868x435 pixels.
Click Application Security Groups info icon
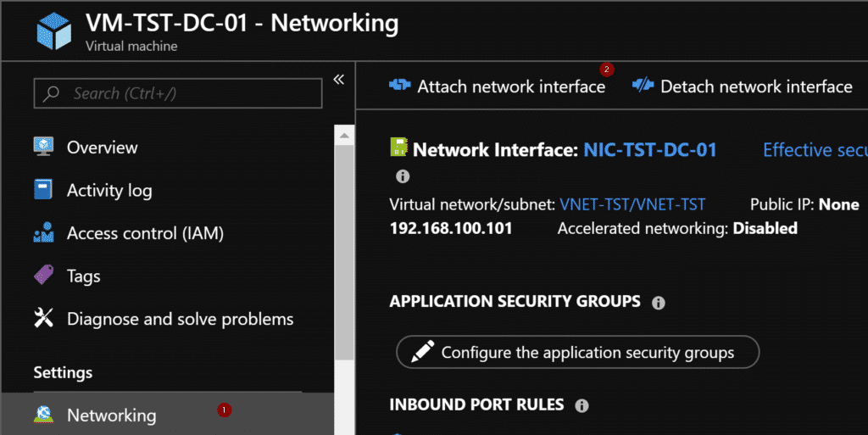[x=658, y=303]
